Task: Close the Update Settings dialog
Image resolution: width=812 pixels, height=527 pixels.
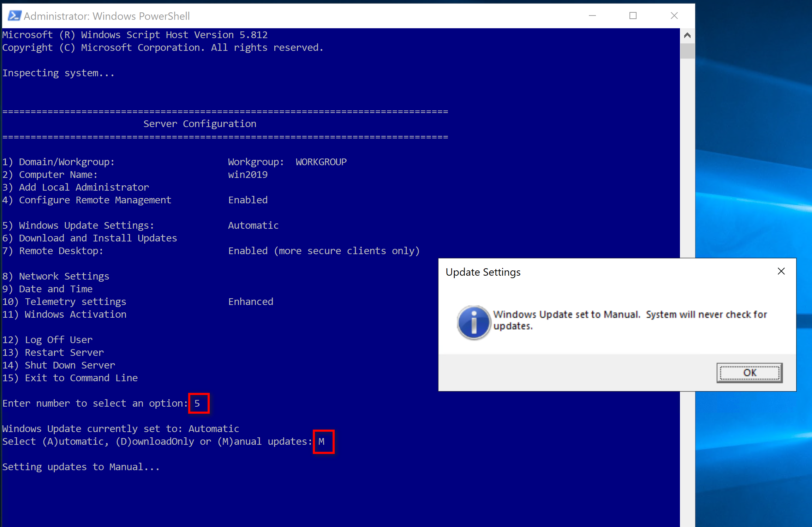Action: click(x=781, y=271)
